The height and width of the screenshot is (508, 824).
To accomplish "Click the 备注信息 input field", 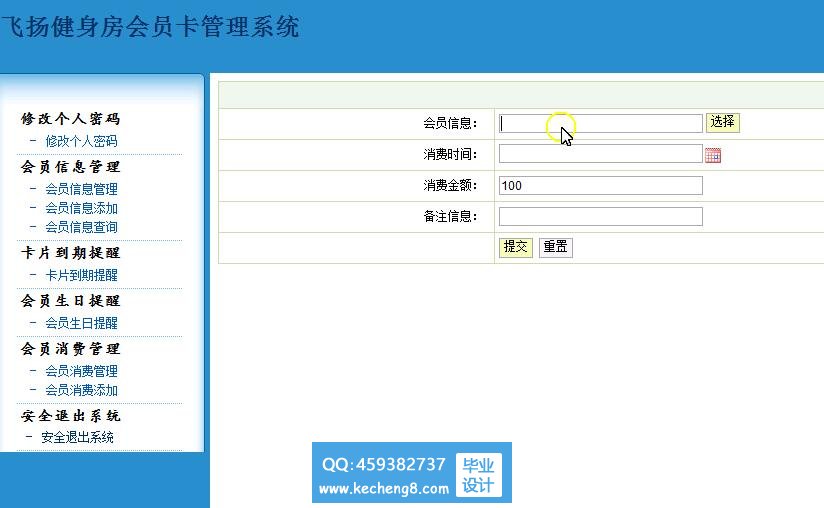I will [601, 216].
